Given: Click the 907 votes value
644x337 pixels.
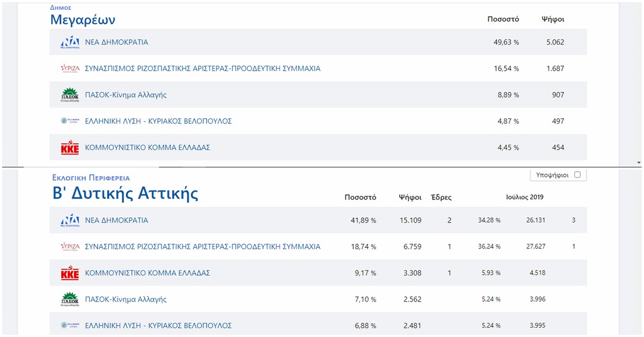Looking at the screenshot, I should (x=558, y=95).
